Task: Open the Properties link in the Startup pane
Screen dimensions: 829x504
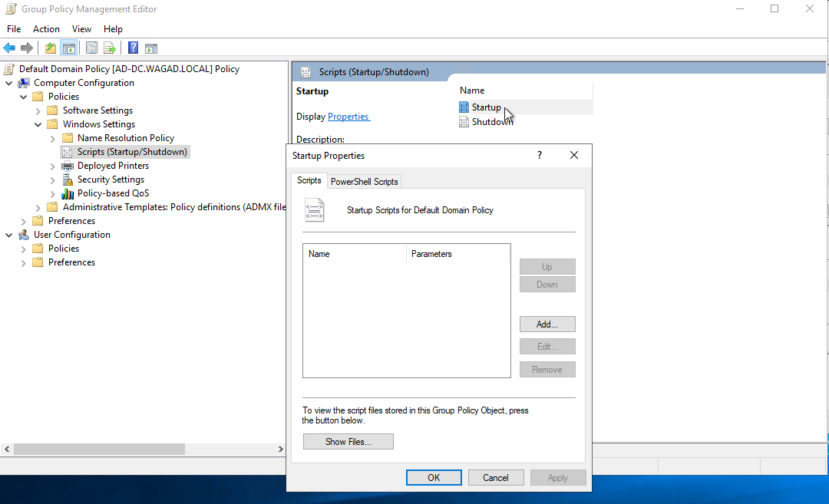Action: 348,116
